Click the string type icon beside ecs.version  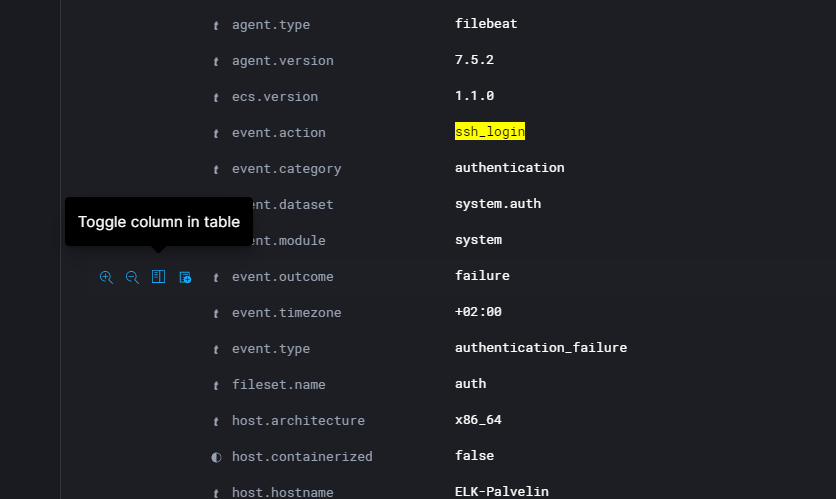click(216, 97)
